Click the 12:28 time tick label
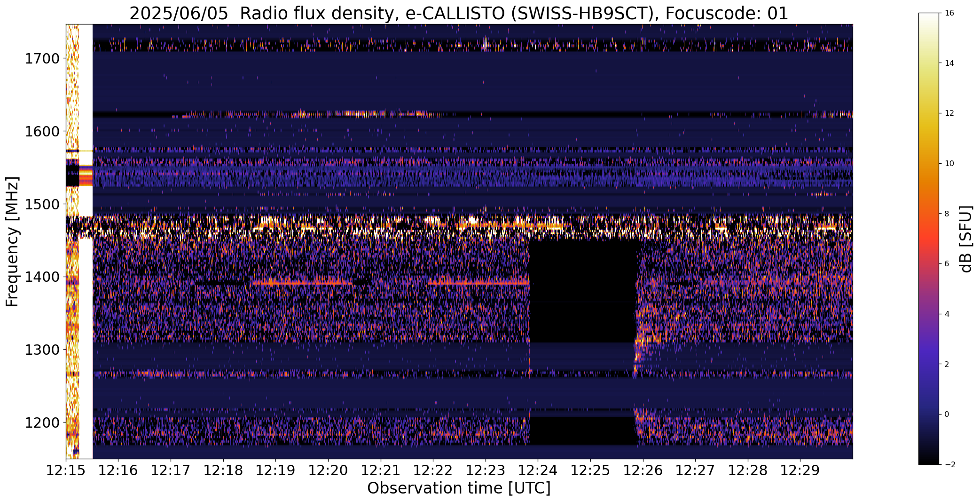The image size is (980, 502). (x=748, y=470)
